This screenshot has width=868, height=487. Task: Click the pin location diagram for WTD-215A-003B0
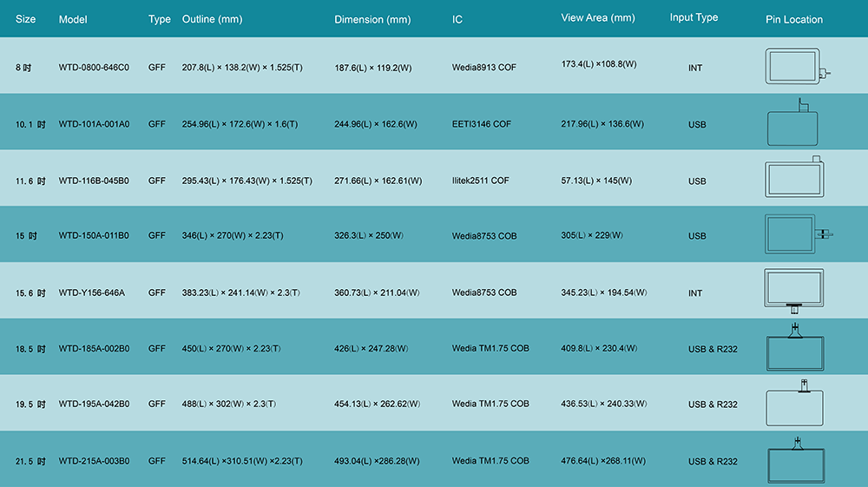(x=796, y=460)
